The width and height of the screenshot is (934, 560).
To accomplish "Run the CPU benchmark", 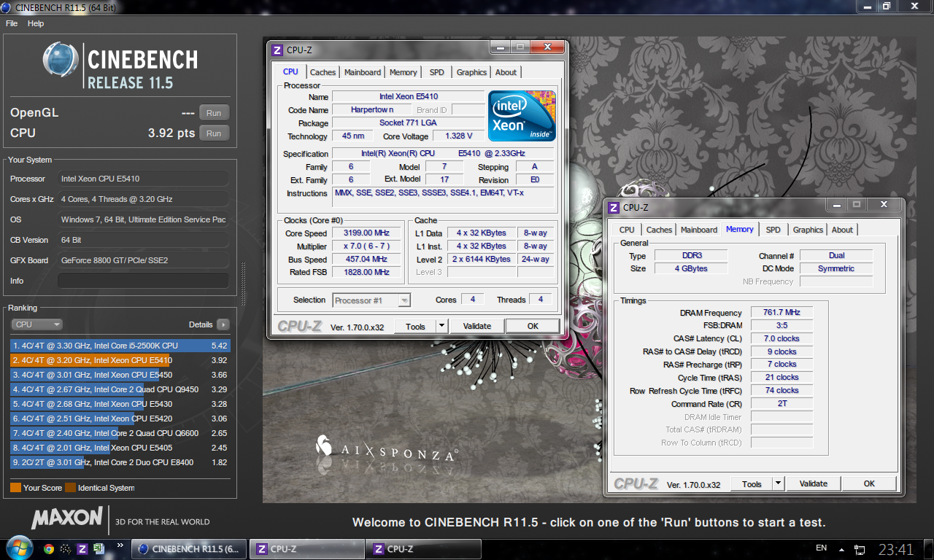I will tap(214, 133).
